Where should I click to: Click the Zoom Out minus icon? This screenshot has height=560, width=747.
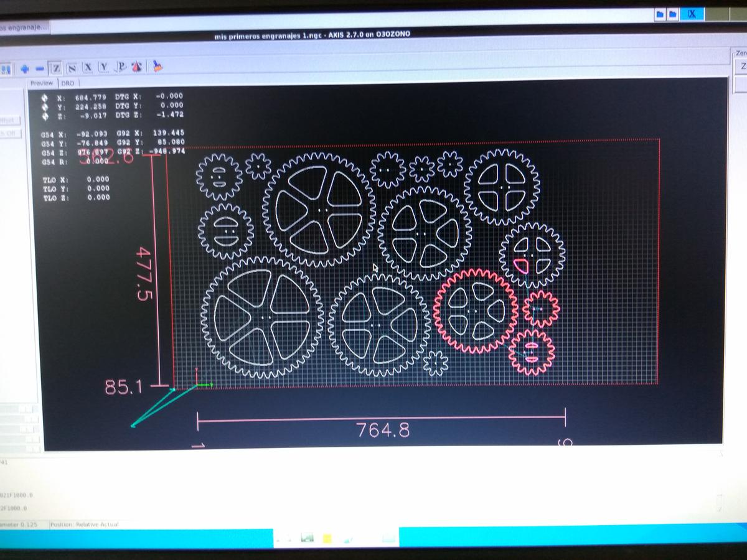(x=40, y=68)
